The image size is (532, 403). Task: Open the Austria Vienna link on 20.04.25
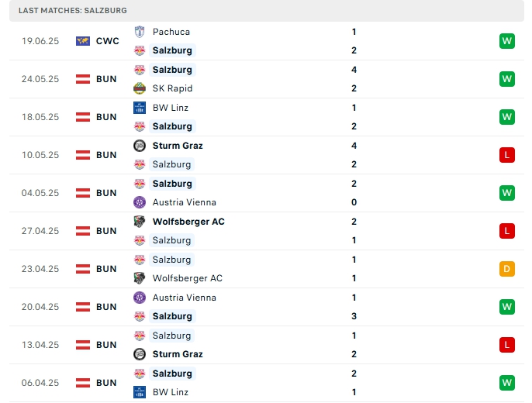pos(184,298)
